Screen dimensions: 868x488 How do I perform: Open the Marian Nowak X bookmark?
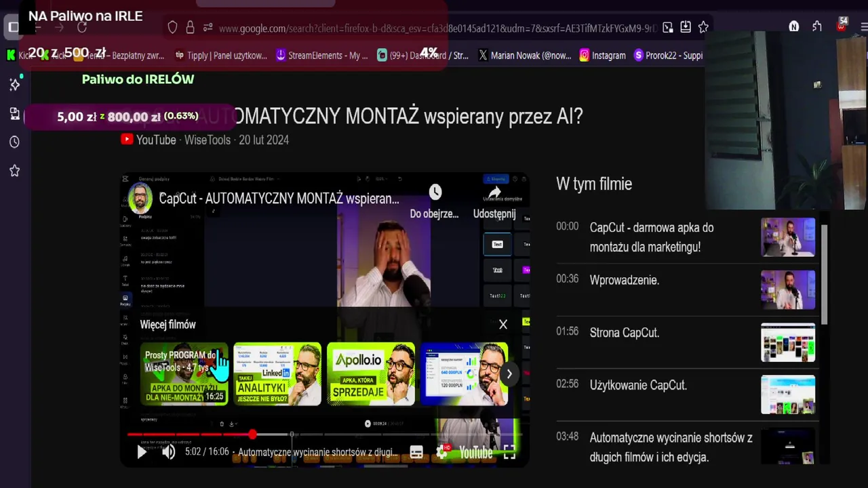click(x=524, y=56)
